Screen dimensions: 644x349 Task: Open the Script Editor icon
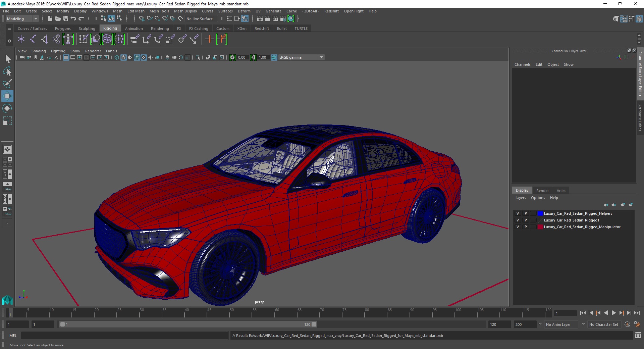pyautogui.click(x=638, y=336)
